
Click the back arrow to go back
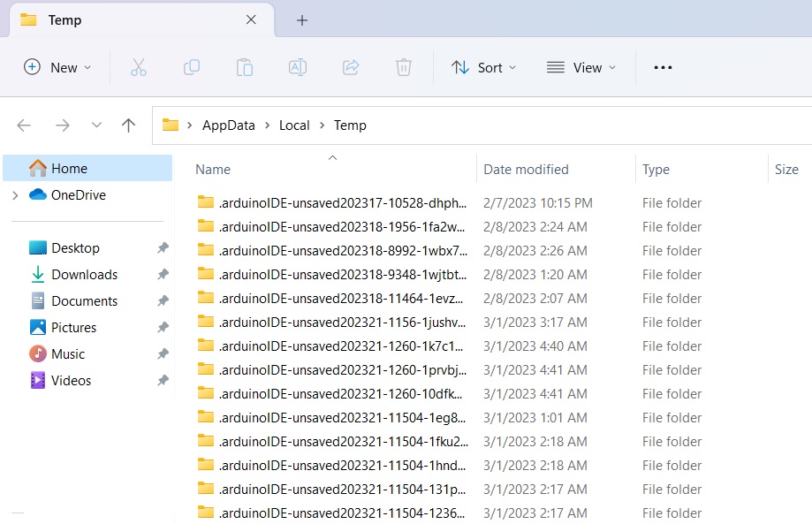23,125
